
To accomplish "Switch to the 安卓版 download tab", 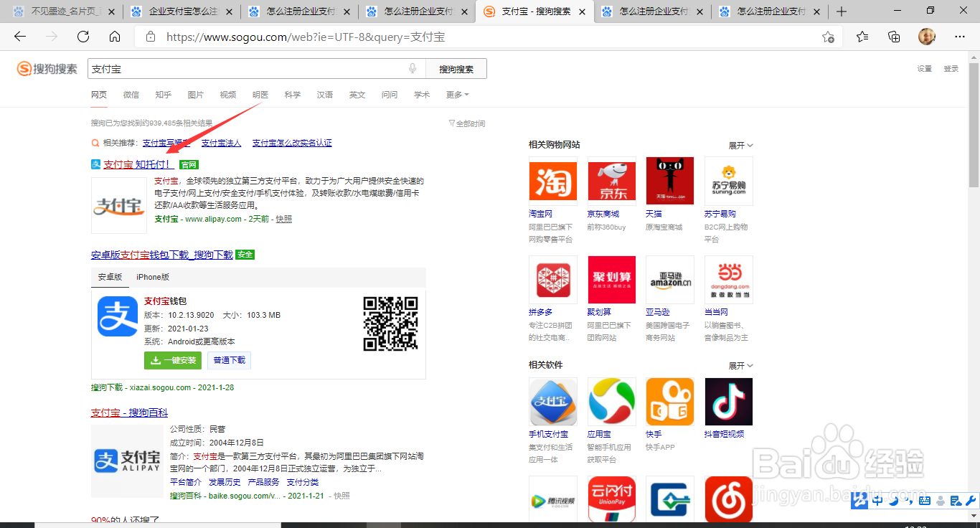I will coord(110,277).
